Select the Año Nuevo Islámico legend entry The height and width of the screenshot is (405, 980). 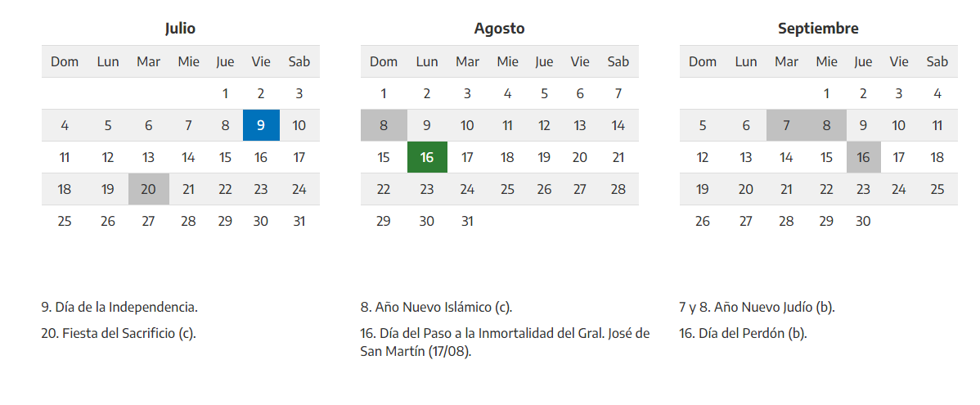[x=436, y=308]
